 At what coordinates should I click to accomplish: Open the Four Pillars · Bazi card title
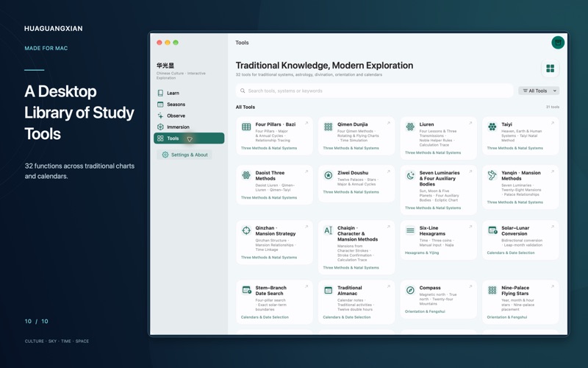pyautogui.click(x=275, y=124)
